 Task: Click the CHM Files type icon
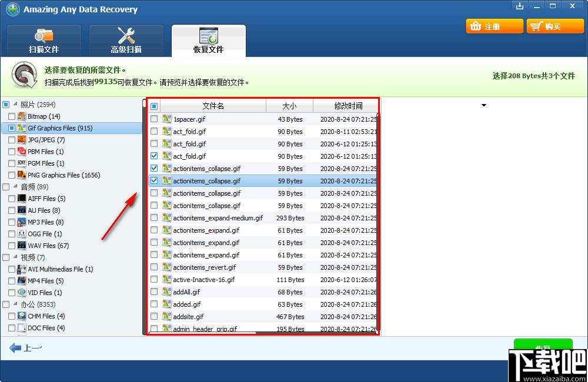tap(22, 316)
